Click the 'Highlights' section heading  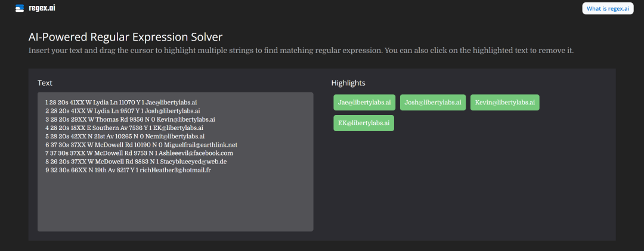coord(348,83)
